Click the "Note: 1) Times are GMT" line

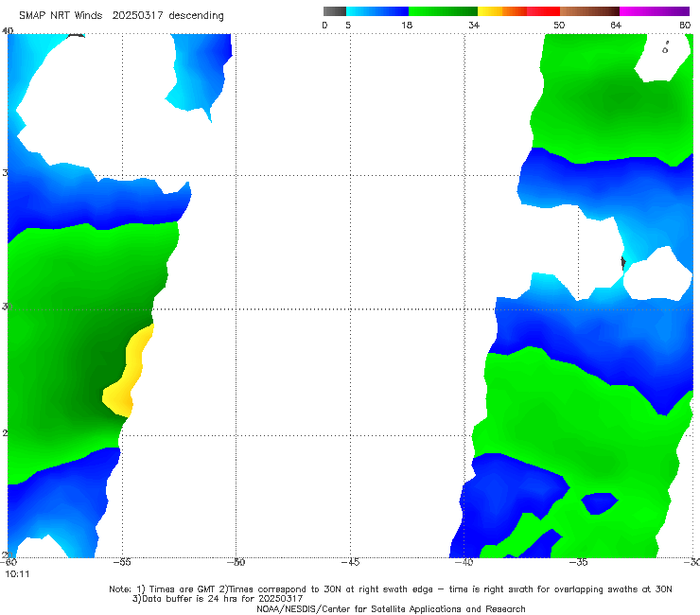[x=391, y=589]
